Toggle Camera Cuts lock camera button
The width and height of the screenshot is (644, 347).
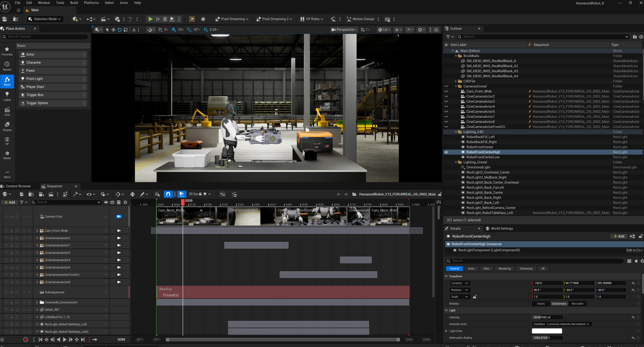pyautogui.click(x=119, y=216)
